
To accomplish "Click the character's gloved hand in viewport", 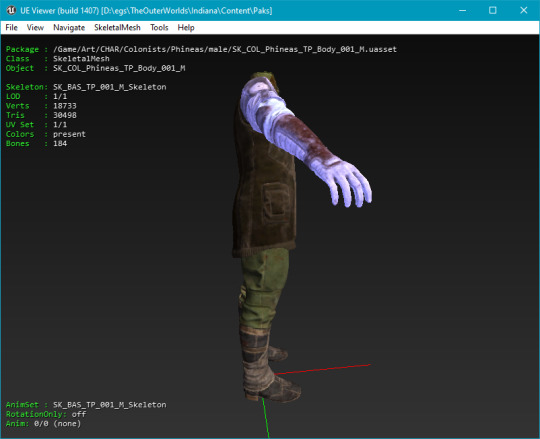I will pos(344,182).
